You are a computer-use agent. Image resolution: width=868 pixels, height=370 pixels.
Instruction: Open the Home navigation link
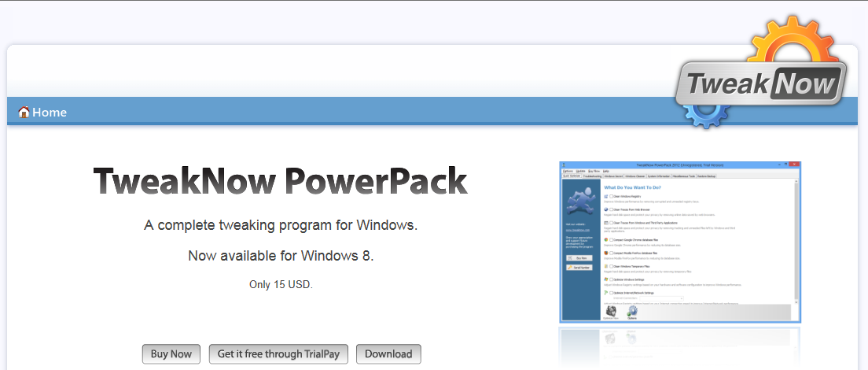[x=50, y=113]
